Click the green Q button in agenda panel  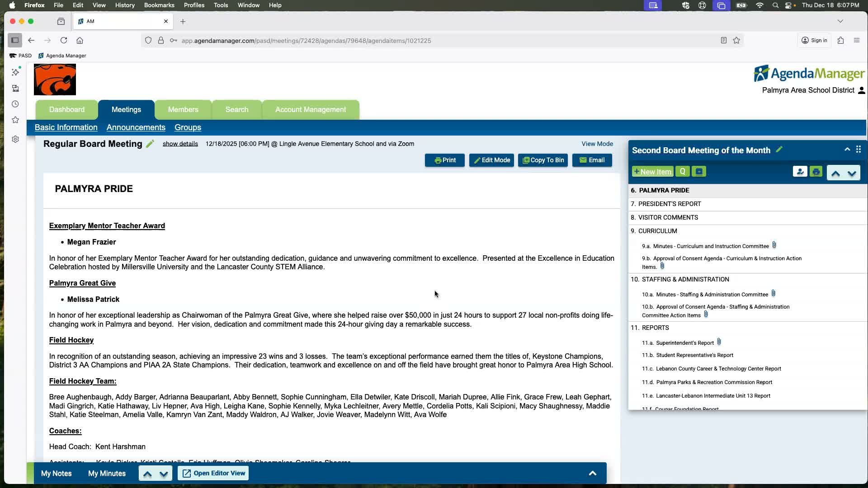682,172
